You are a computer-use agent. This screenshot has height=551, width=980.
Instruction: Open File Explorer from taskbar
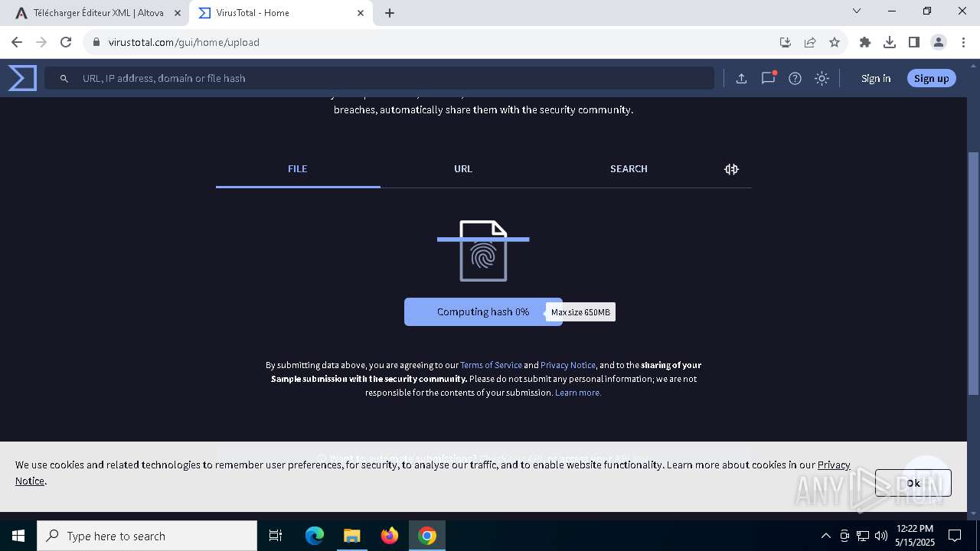(x=351, y=536)
